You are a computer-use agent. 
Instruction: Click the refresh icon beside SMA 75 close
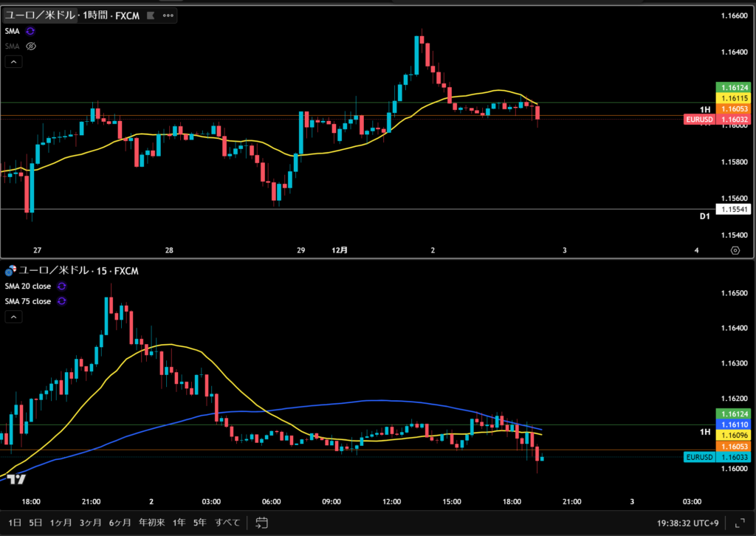click(62, 301)
